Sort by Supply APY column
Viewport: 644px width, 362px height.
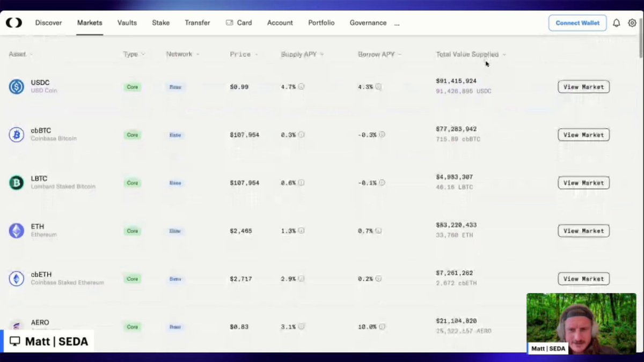[302, 54]
